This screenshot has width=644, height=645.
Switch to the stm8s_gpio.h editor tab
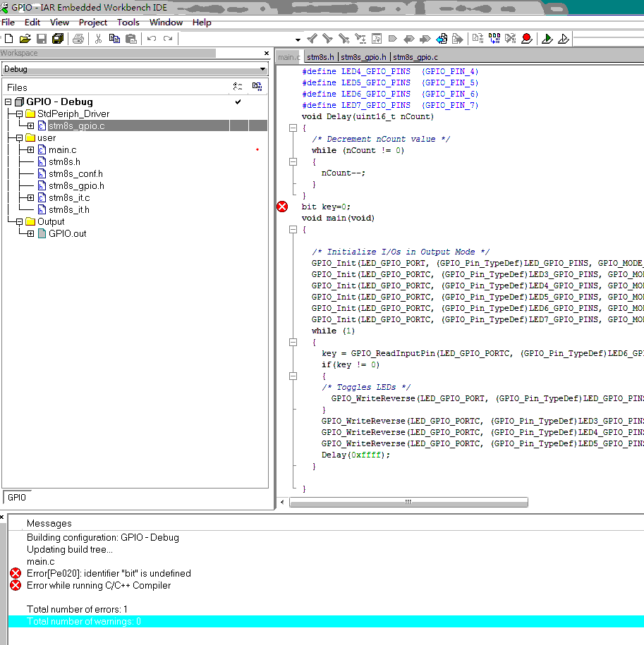tap(363, 57)
